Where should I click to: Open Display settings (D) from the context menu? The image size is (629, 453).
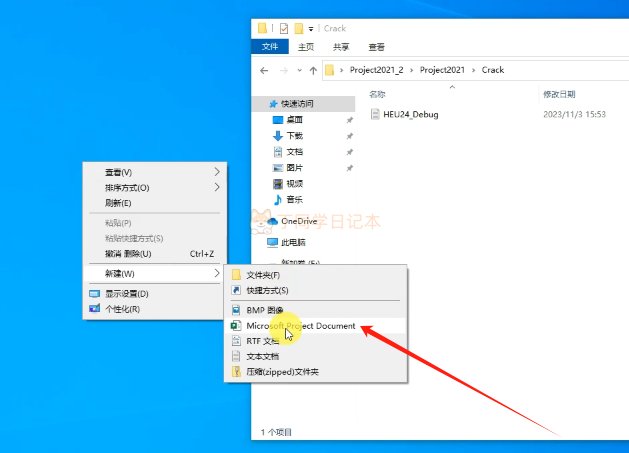pos(155,294)
